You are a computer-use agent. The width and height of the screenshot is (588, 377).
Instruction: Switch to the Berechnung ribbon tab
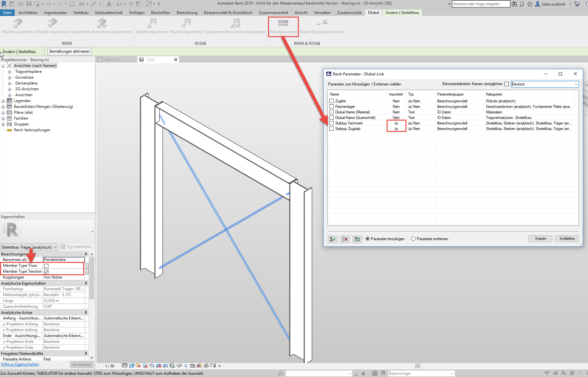[187, 13]
